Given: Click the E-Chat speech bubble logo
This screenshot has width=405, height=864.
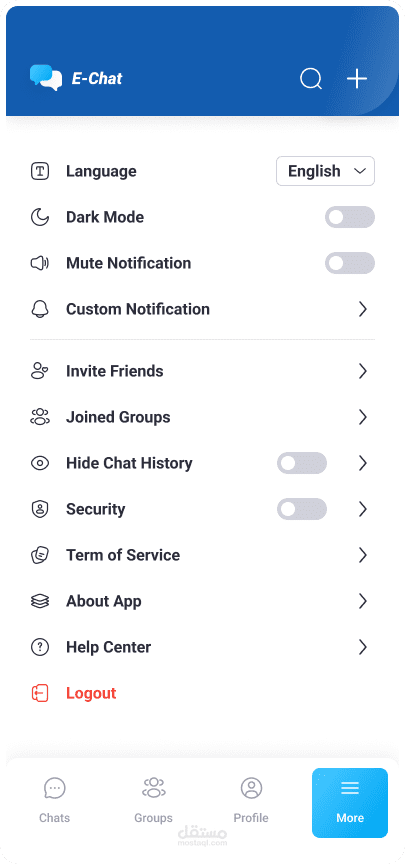Looking at the screenshot, I should pyautogui.click(x=46, y=78).
